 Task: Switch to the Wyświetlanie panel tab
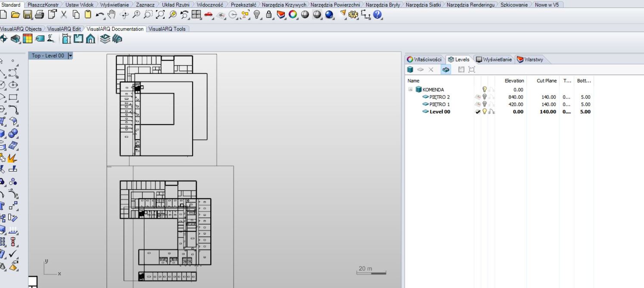click(x=494, y=59)
